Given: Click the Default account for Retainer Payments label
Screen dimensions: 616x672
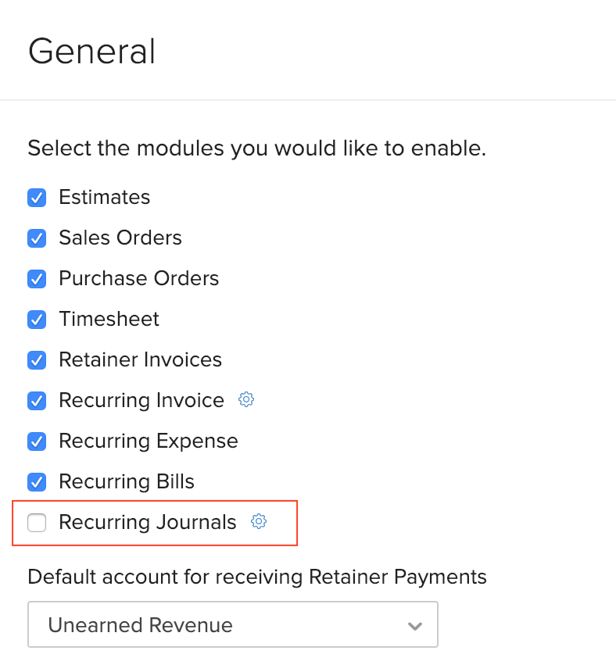Looking at the screenshot, I should tap(256, 577).
